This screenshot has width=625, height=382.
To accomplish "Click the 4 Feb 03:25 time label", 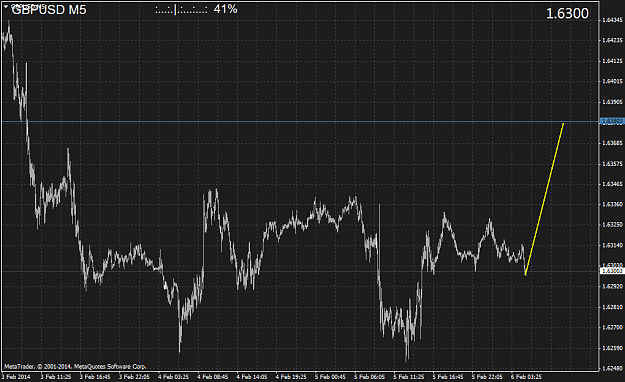I will coord(173,377).
